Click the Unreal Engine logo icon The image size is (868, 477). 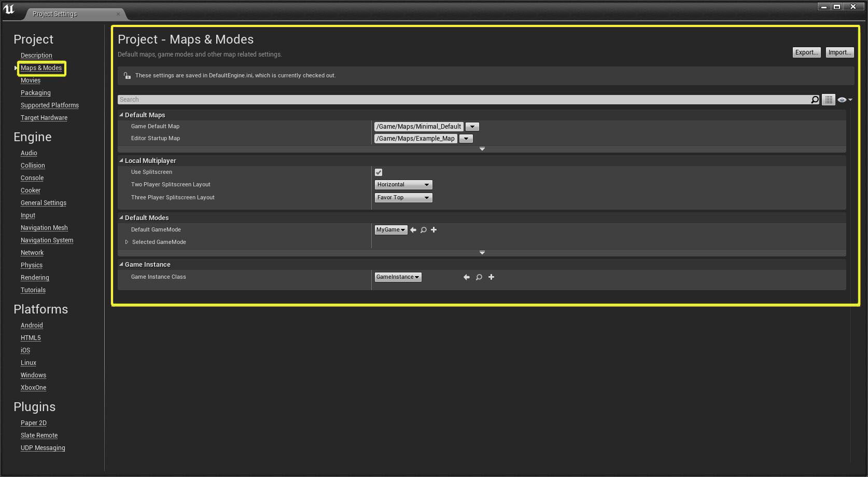click(9, 9)
